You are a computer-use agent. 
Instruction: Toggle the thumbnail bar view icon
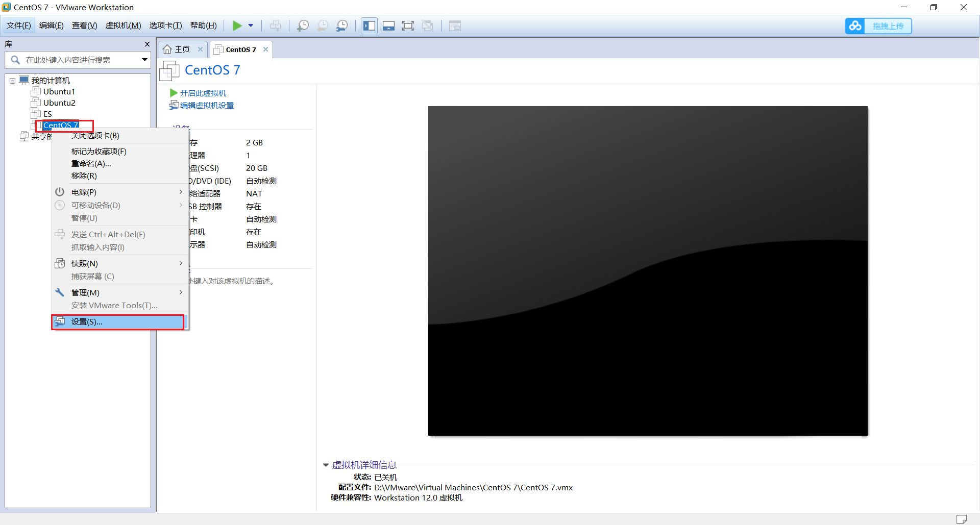click(388, 26)
